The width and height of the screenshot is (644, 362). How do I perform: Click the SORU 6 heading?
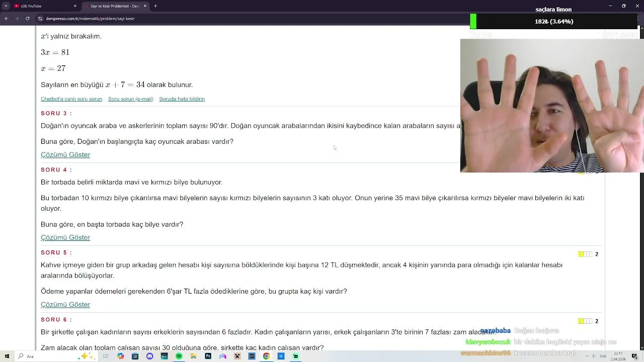[x=56, y=320]
